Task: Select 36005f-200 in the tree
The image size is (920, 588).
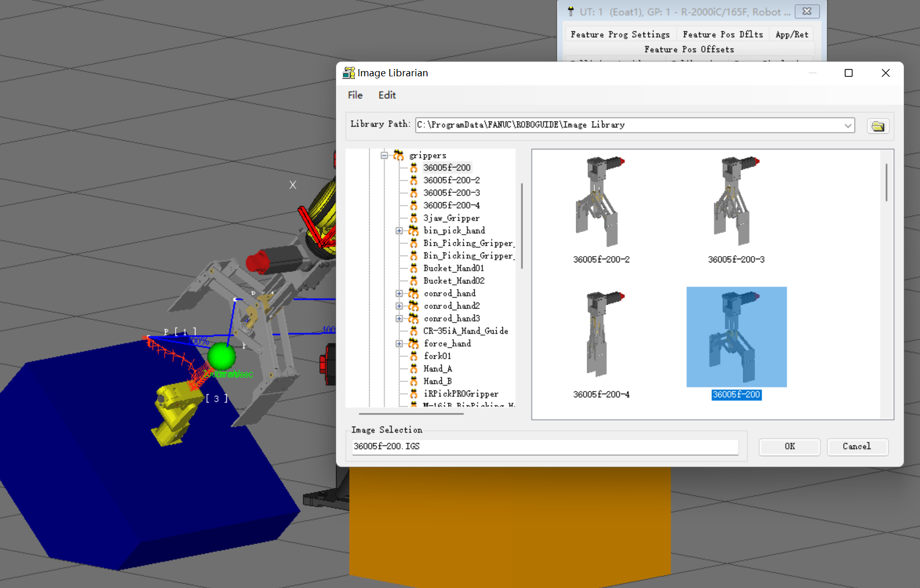Action: click(447, 168)
